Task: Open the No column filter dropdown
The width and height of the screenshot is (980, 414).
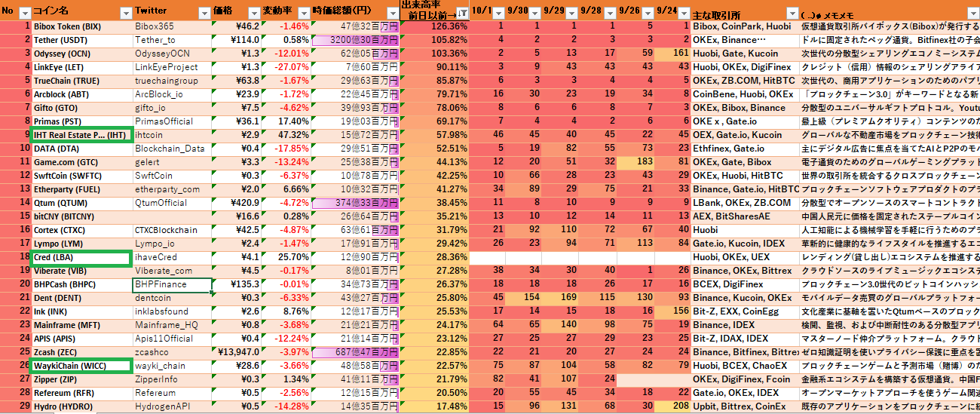Action: [x=24, y=13]
